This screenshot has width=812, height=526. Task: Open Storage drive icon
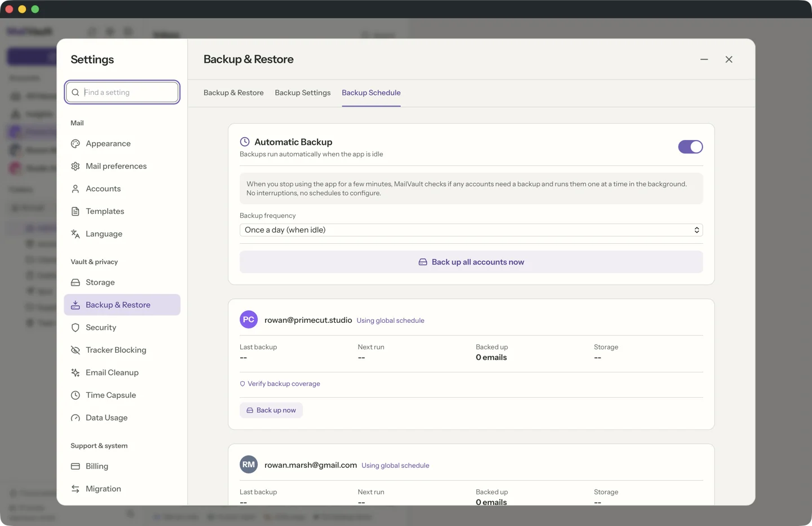pyautogui.click(x=76, y=282)
